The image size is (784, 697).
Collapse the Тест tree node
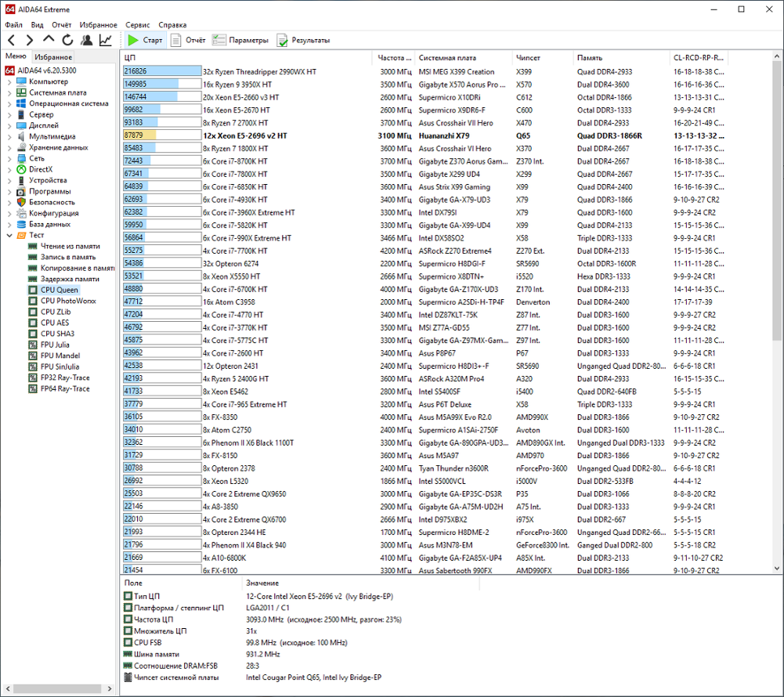9,235
